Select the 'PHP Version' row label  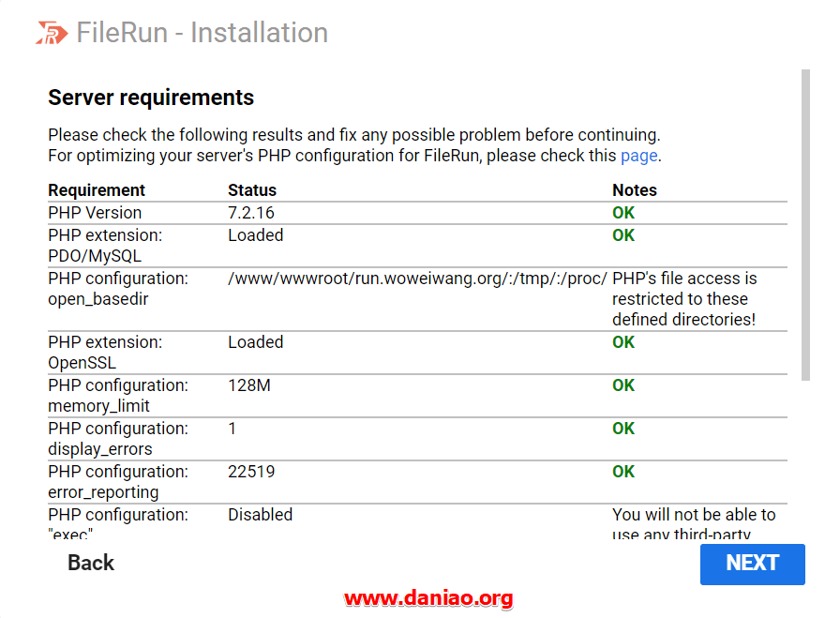tap(95, 213)
